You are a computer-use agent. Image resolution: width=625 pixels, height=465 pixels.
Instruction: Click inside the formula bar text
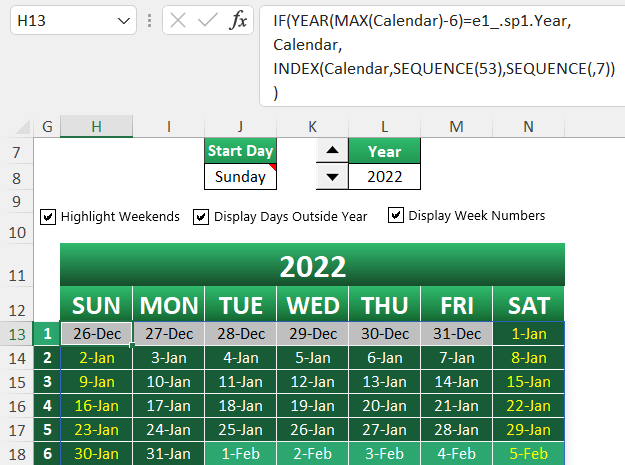442,56
